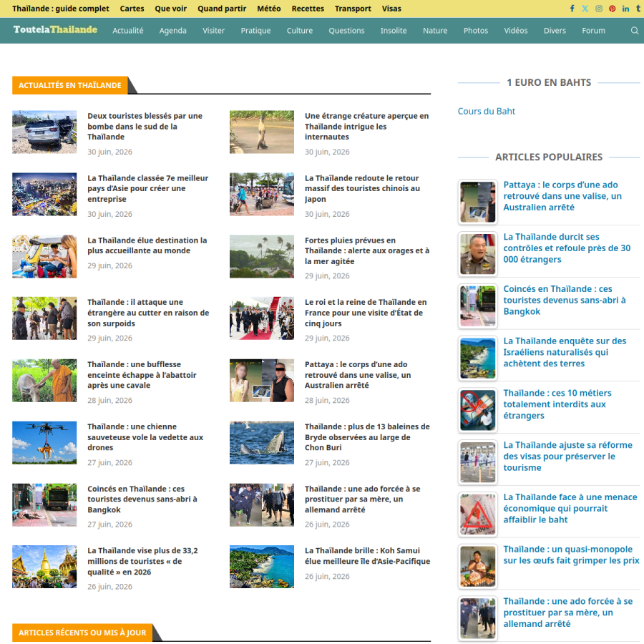Open the forbidden jobs sign thumbnail in sidebar
The width and height of the screenshot is (644, 644).
(478, 410)
